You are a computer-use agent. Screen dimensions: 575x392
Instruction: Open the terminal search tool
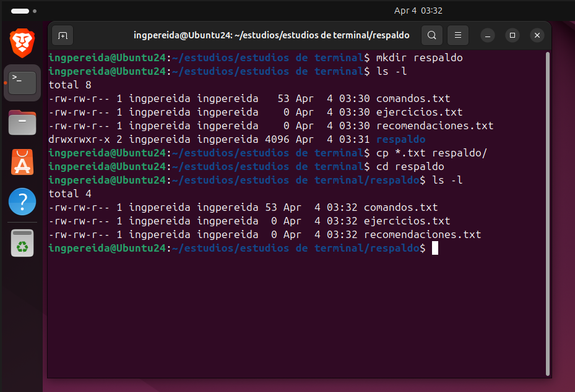[x=432, y=35]
